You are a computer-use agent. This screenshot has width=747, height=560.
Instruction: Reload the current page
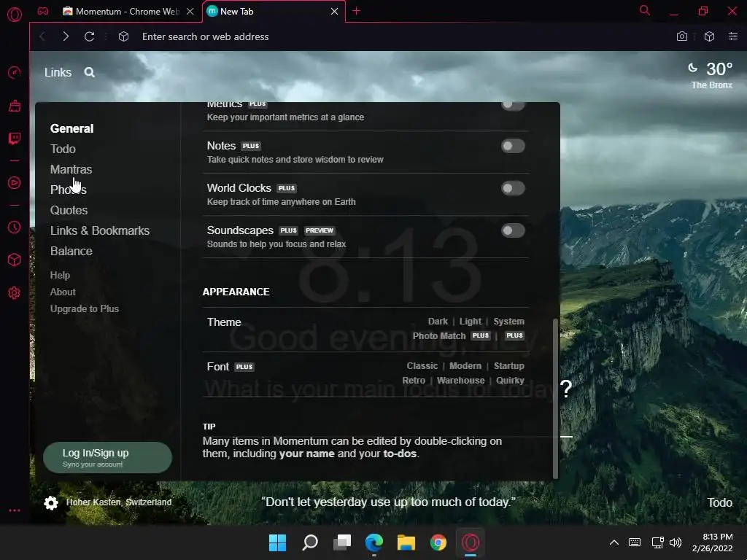pos(89,36)
